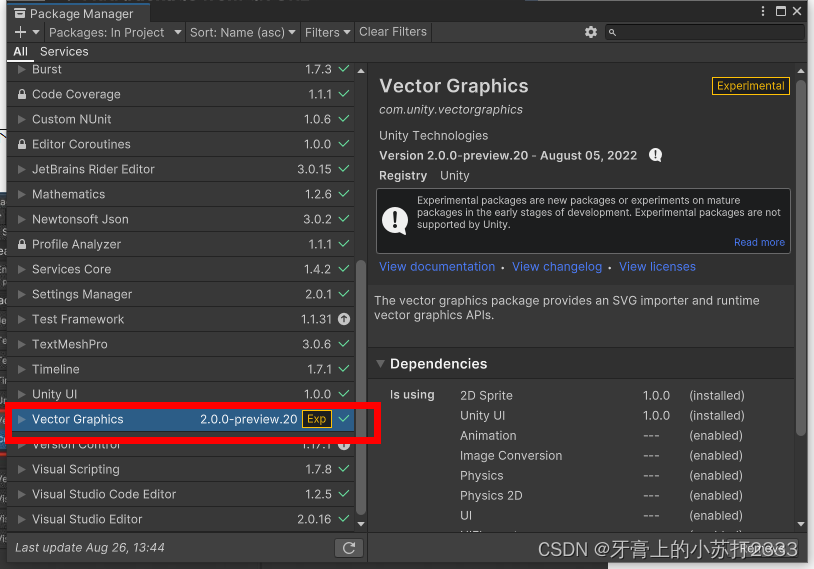Screen dimensions: 814x569
Task: Expand the Vector Graphics package arrow
Action: pyautogui.click(x=21, y=419)
